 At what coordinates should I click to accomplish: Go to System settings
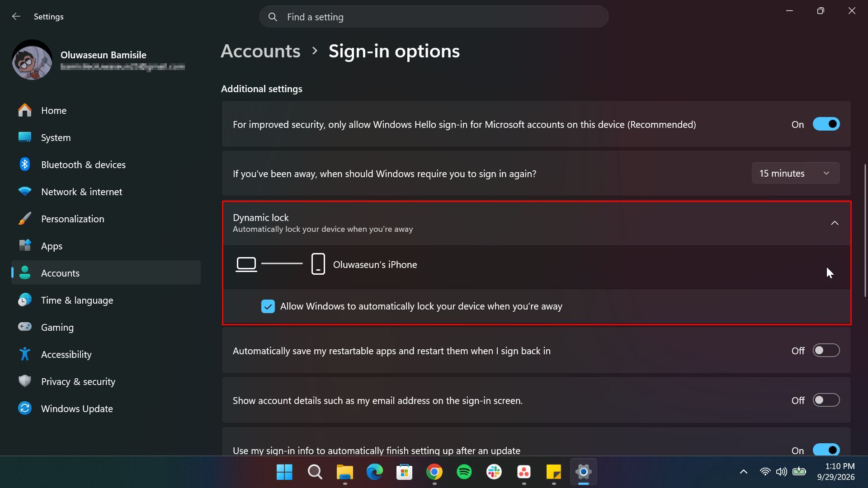(106, 137)
